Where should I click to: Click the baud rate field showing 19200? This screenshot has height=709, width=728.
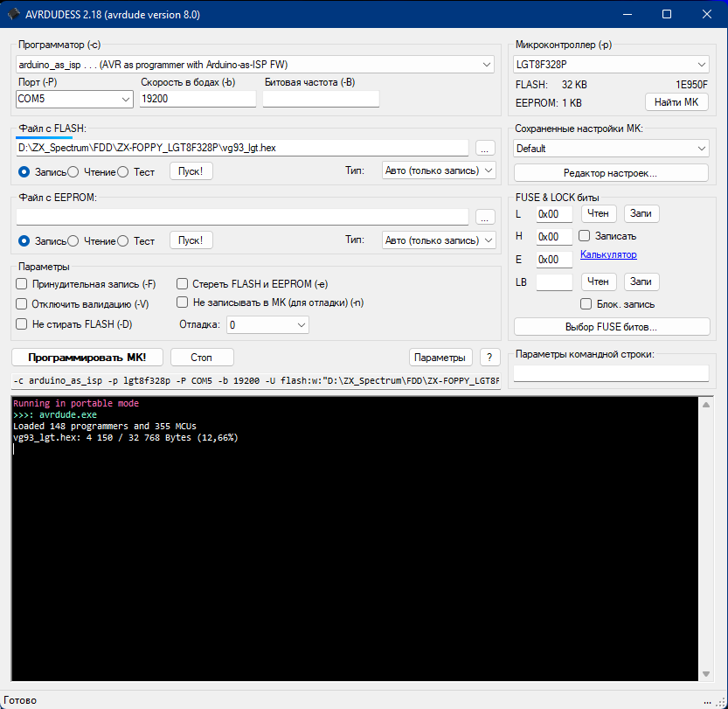coord(198,99)
